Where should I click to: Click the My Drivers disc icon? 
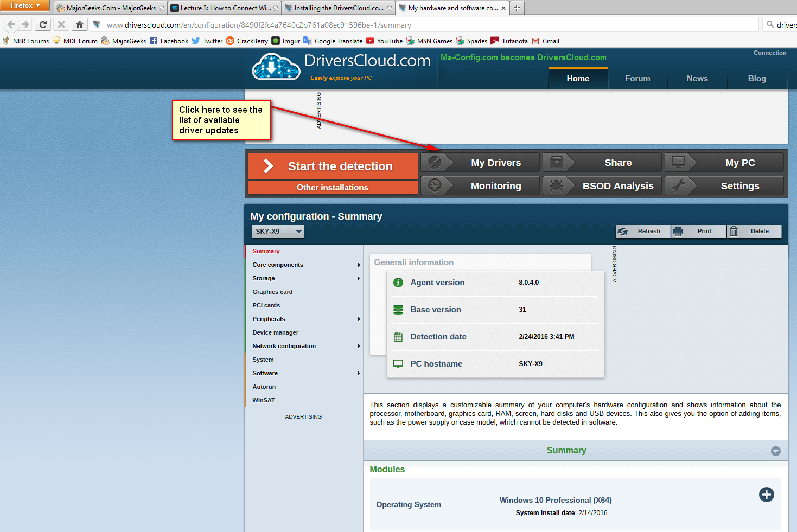click(435, 162)
